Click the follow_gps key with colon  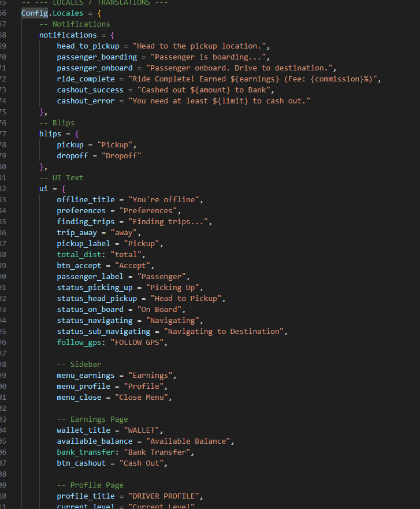[x=81, y=343]
